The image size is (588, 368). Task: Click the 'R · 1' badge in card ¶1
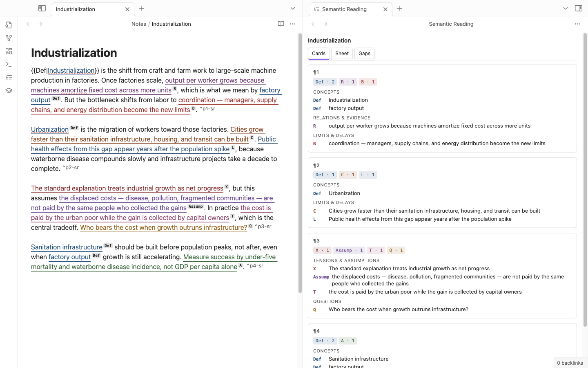pyautogui.click(x=348, y=82)
